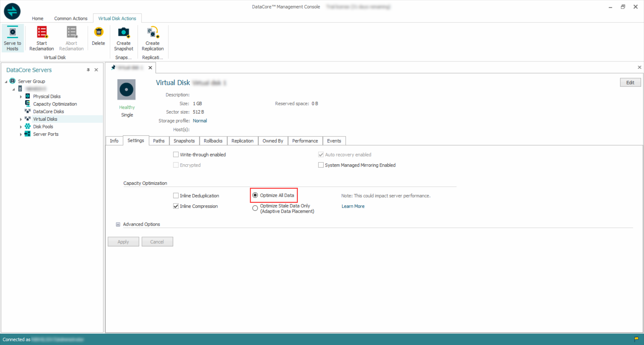Click the DataCore logo button

coord(12,11)
